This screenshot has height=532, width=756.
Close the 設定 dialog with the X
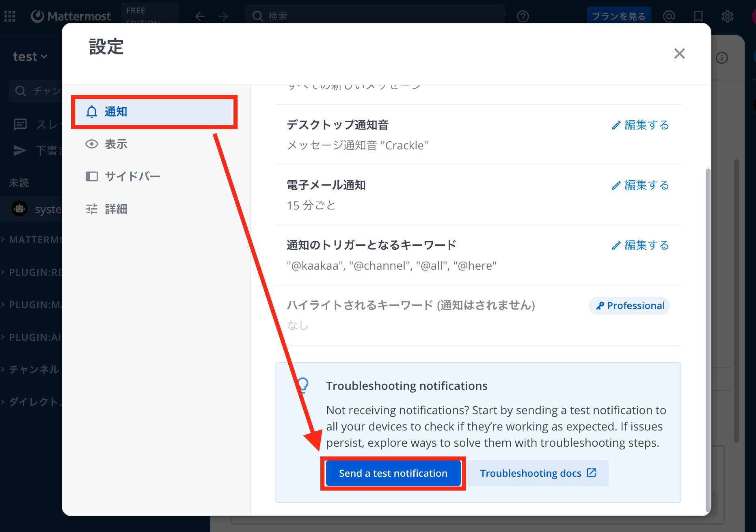pyautogui.click(x=679, y=54)
